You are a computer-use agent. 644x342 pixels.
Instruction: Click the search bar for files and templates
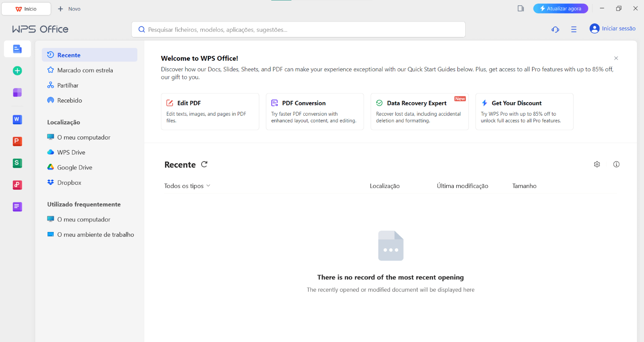coord(298,29)
